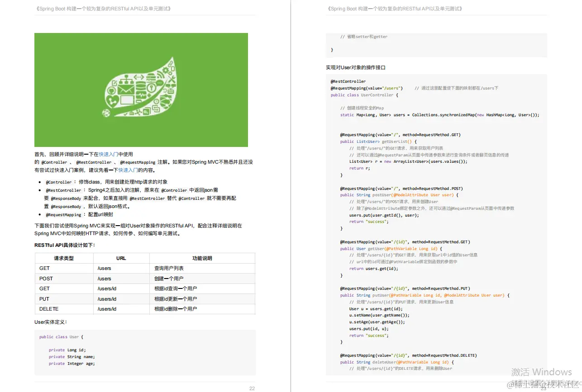
Task: Click the 功能说明 column header
Action: click(x=202, y=258)
